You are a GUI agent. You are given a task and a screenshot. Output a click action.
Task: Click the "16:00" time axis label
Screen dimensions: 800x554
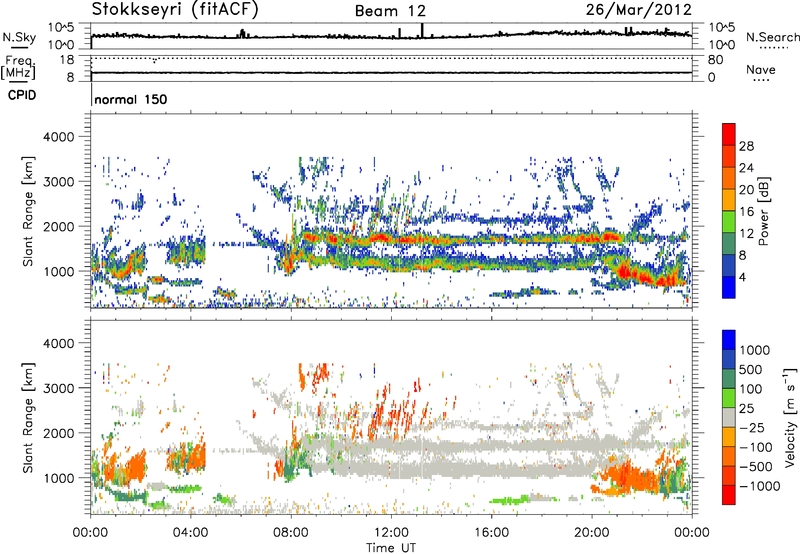pyautogui.click(x=491, y=532)
